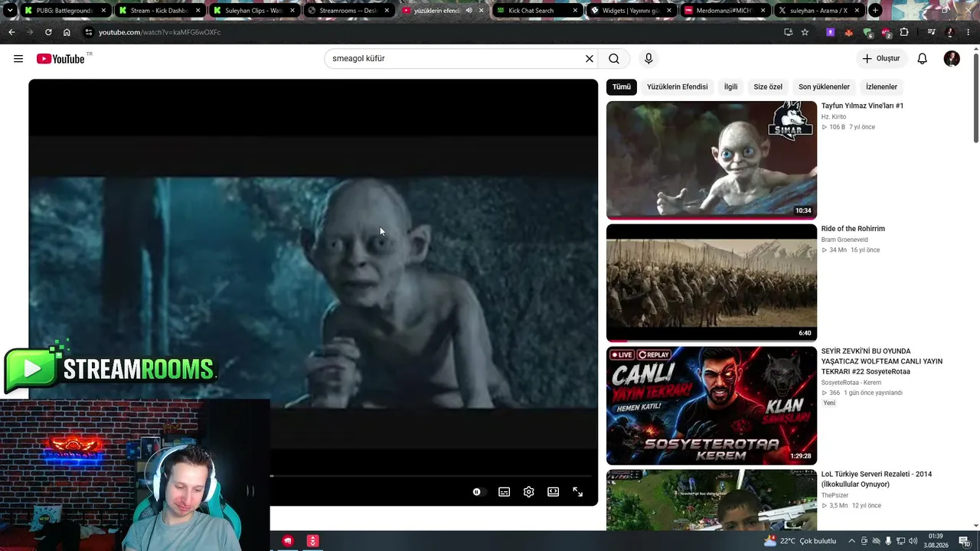This screenshot has height=551, width=980.
Task: Open the Tayfun Yılmaz Vine'ları #1 title
Action: point(862,106)
